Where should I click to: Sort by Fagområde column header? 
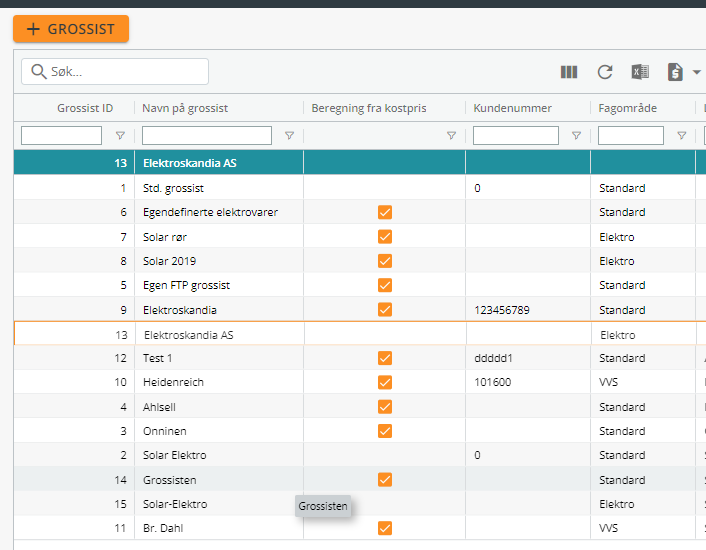627,108
